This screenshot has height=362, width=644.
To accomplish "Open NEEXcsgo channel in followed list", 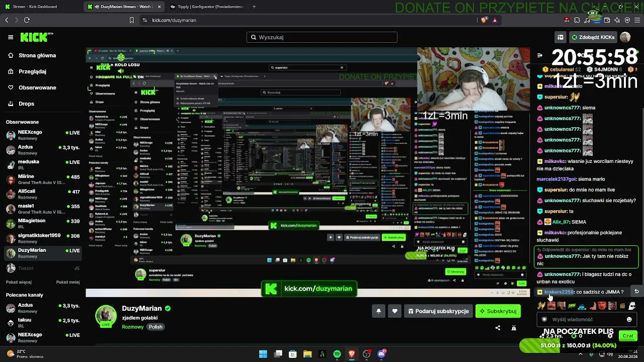I will (43, 135).
